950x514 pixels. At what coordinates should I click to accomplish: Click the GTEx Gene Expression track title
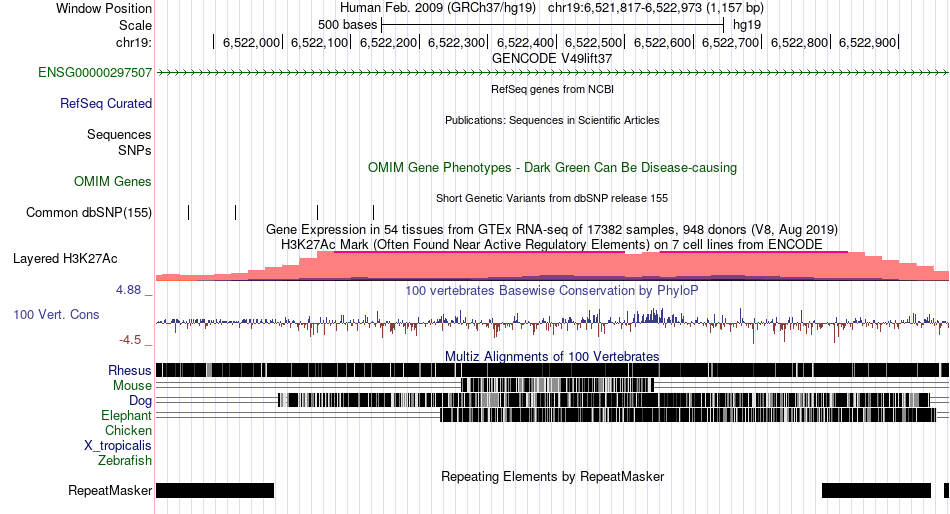coord(552,230)
